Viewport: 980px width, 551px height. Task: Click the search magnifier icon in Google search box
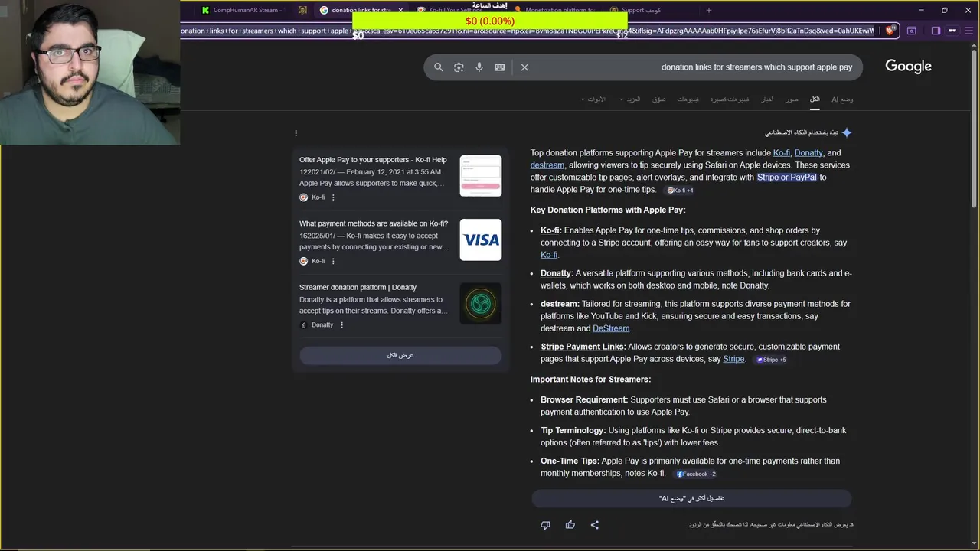coord(439,67)
